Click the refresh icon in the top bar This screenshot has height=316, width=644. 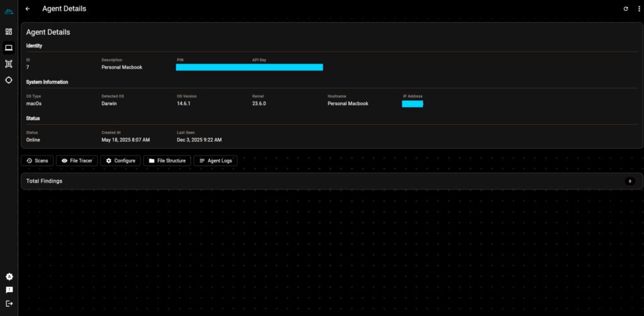pyautogui.click(x=626, y=9)
